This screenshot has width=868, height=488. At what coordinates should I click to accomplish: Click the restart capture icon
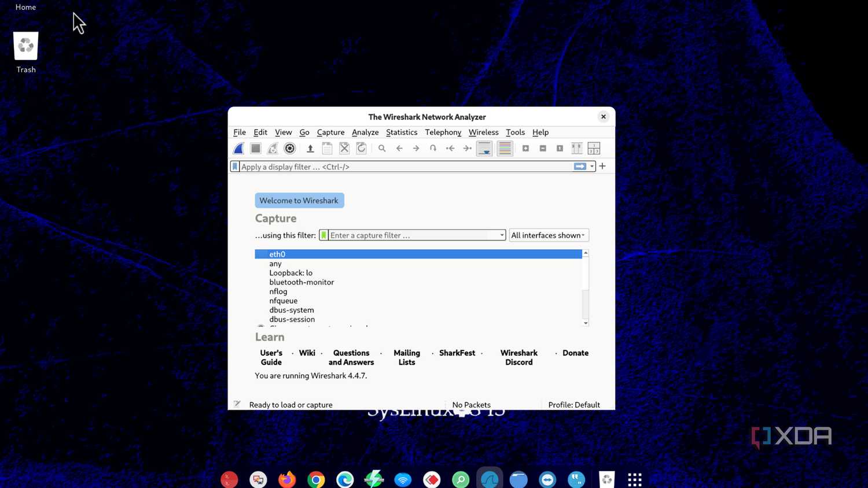coord(273,149)
